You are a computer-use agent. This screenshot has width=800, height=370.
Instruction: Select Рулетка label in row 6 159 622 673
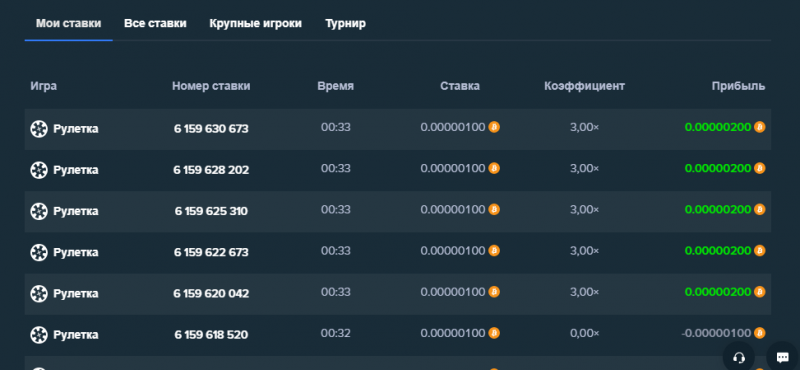[x=76, y=253]
